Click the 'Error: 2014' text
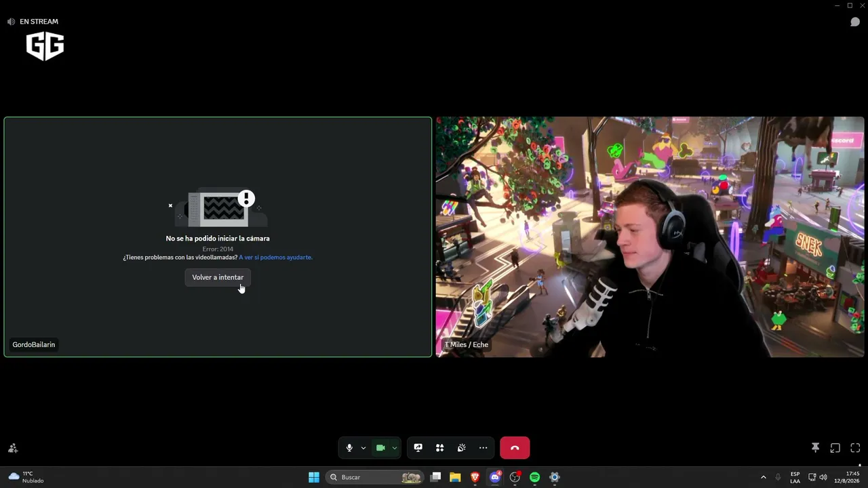This screenshot has height=488, width=868. point(218,249)
